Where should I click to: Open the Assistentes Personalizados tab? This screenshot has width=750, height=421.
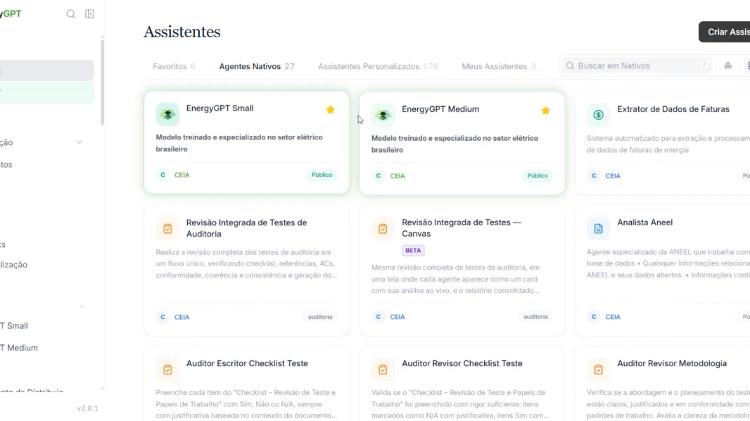pyautogui.click(x=378, y=66)
